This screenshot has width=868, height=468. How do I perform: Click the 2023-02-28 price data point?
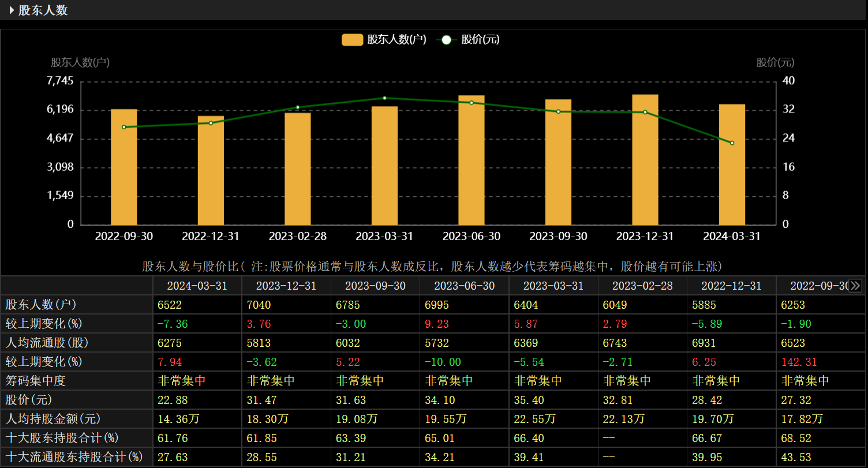click(x=298, y=107)
